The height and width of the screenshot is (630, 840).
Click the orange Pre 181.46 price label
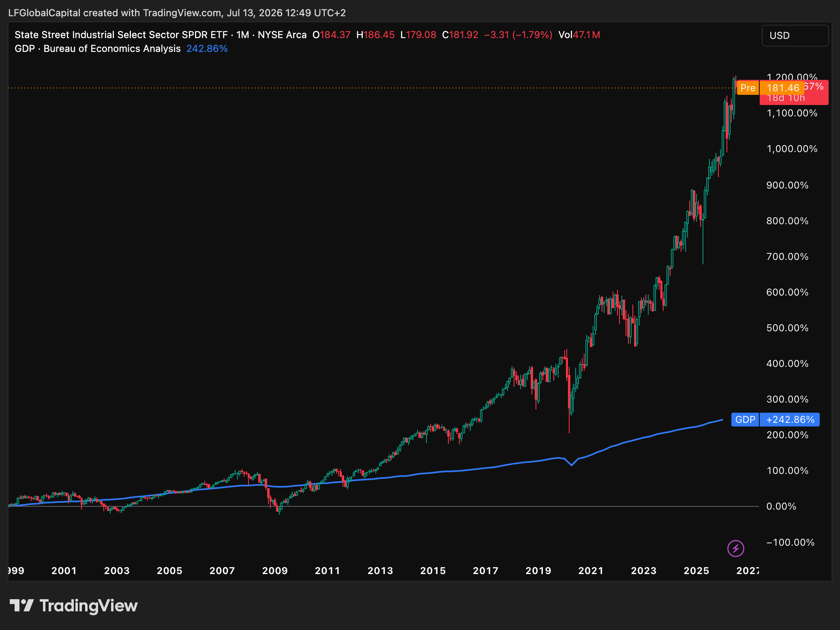click(x=770, y=88)
